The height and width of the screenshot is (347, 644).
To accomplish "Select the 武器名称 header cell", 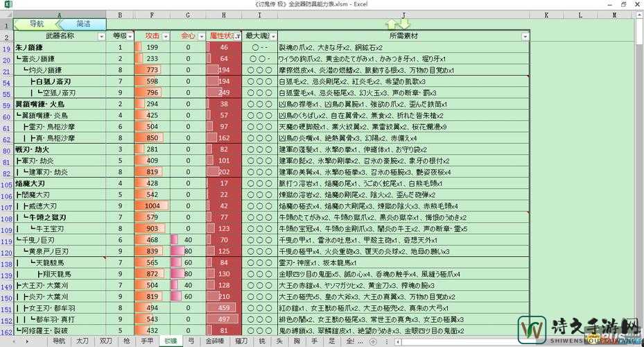I will pyautogui.click(x=60, y=36).
